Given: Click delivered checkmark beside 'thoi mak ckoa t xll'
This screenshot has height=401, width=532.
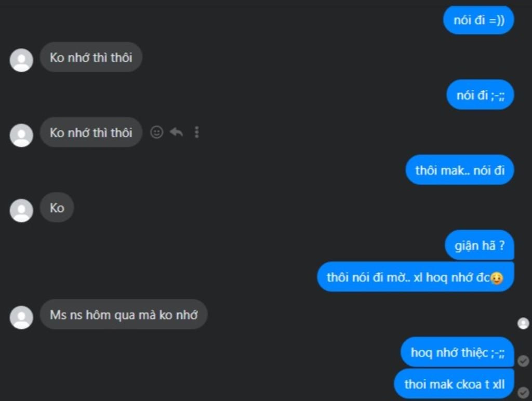Looking at the screenshot, I should (523, 393).
